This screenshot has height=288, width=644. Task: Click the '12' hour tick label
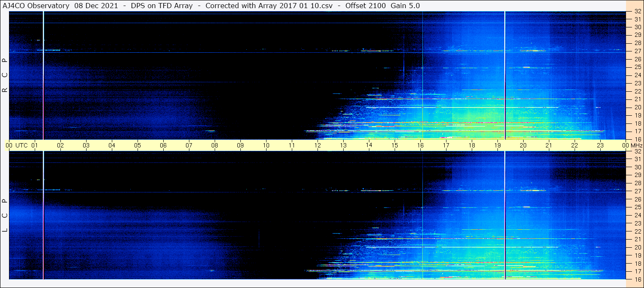point(318,145)
